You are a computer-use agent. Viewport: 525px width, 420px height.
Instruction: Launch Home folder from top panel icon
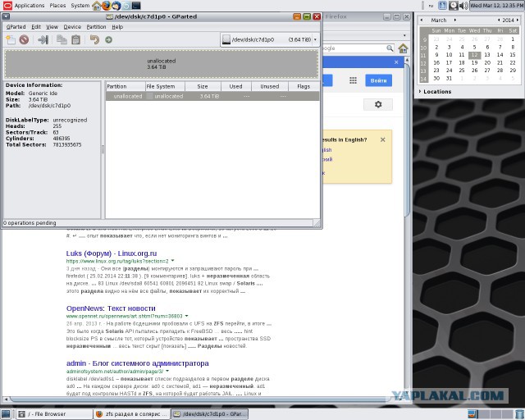(x=97, y=6)
